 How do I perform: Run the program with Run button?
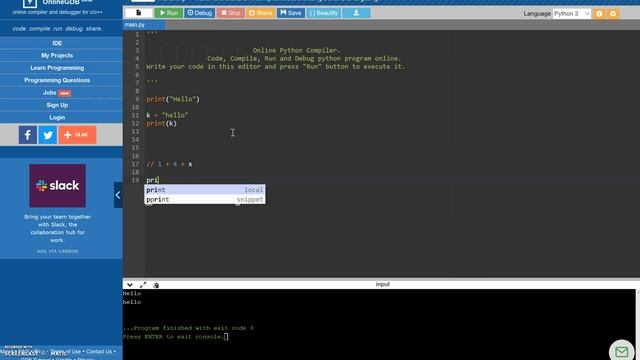[169, 13]
